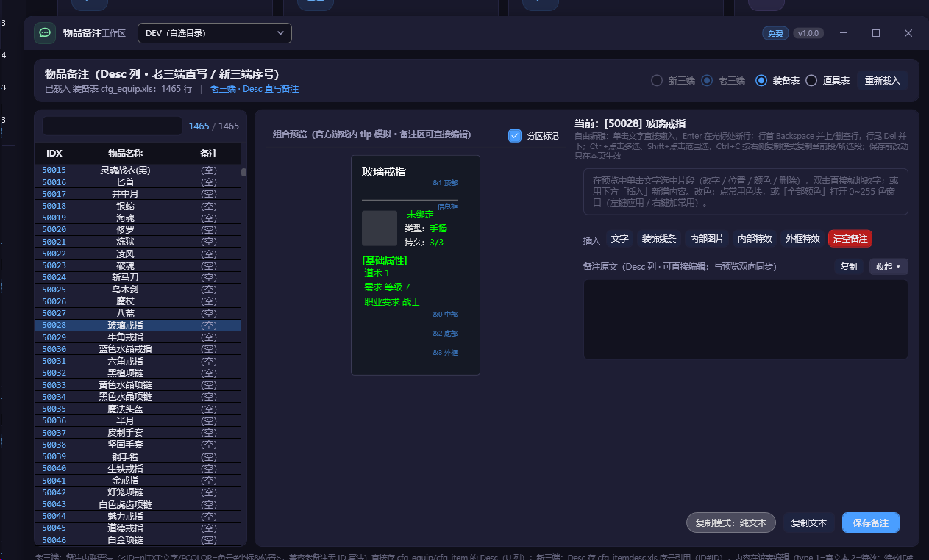The height and width of the screenshot is (560, 929).
Task: Click the item search input field
Action: tap(112, 126)
